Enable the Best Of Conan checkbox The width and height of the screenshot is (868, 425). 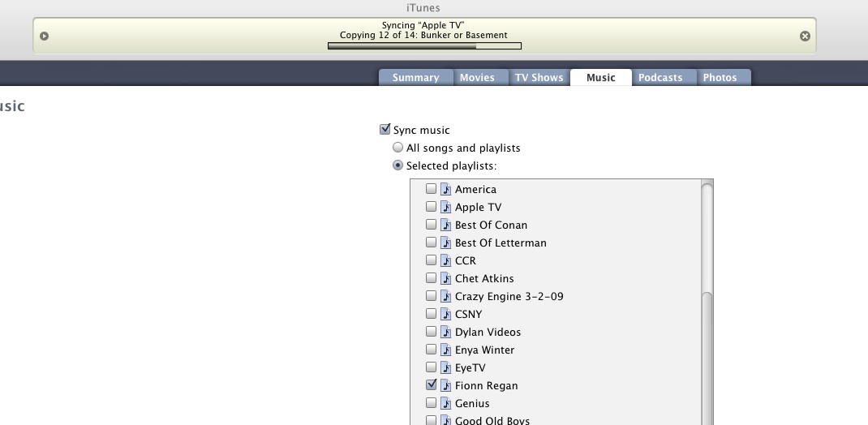431,224
